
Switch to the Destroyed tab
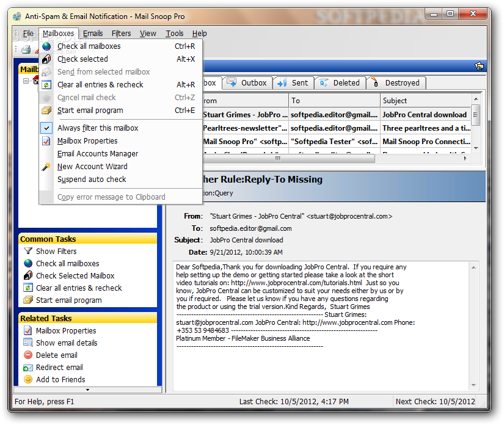(x=396, y=83)
